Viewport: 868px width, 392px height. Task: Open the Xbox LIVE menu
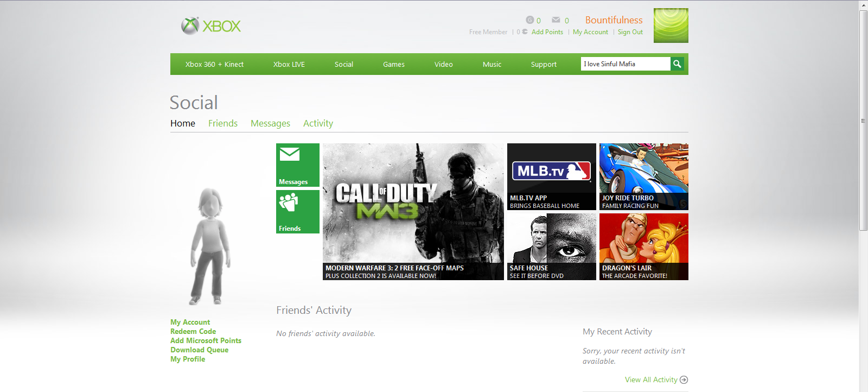[x=289, y=64]
